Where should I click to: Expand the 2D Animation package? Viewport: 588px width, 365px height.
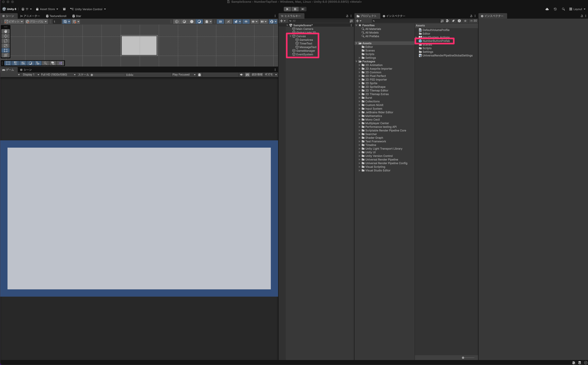[x=360, y=65]
